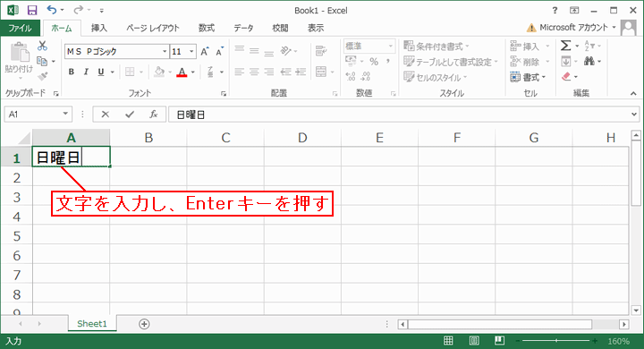Center text horizontally
644x349 pixels.
254,72
